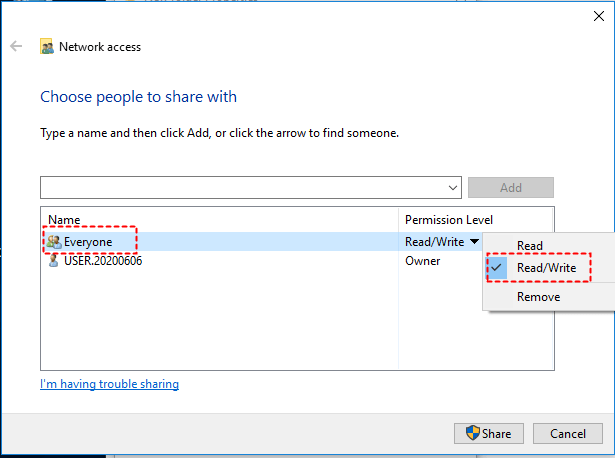Close the Network access dialog
Screen dimensions: 615x458
tap(599, 16)
